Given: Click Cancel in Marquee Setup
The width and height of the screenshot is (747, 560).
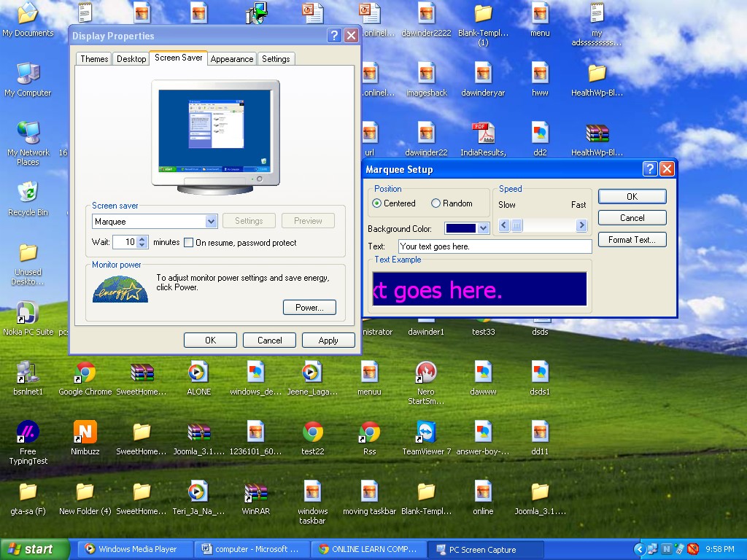Looking at the screenshot, I should point(632,217).
